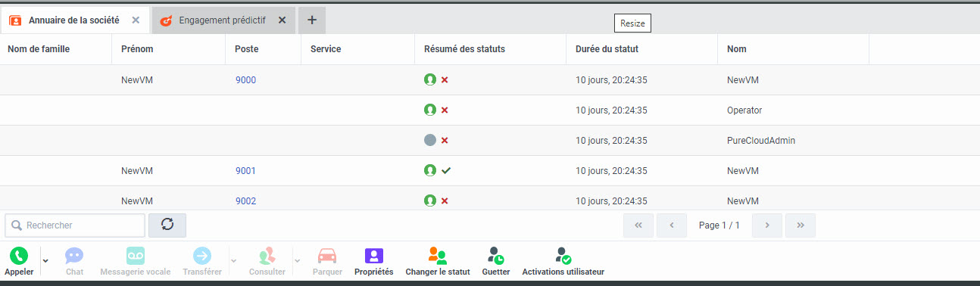Add a new tab with plus button

(x=312, y=20)
